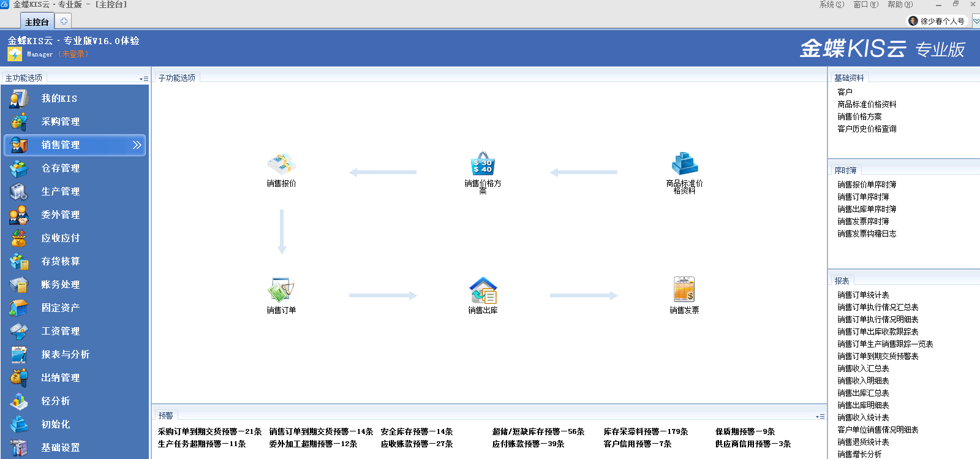
Task: Select the 子功能选项 tab
Action: coord(177,78)
